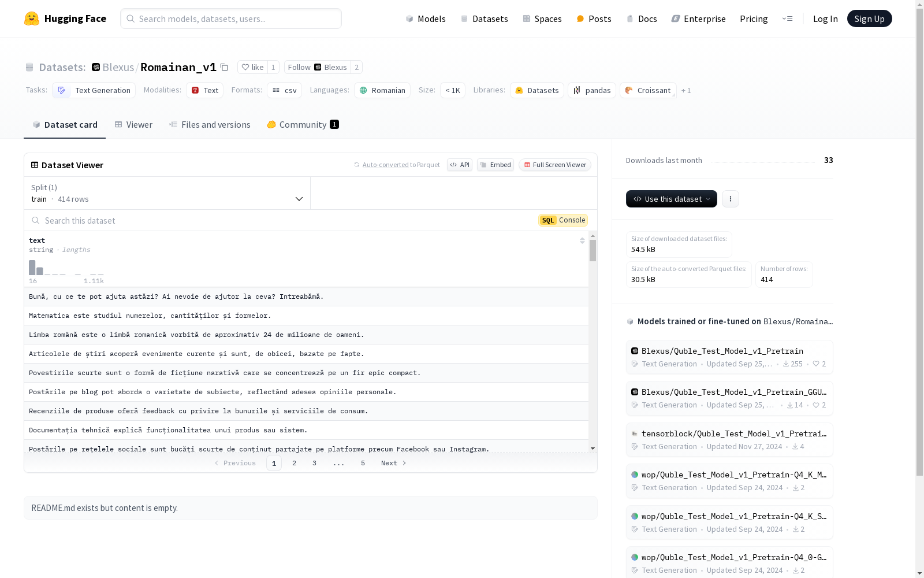Click the Croissant library tag

648,90
